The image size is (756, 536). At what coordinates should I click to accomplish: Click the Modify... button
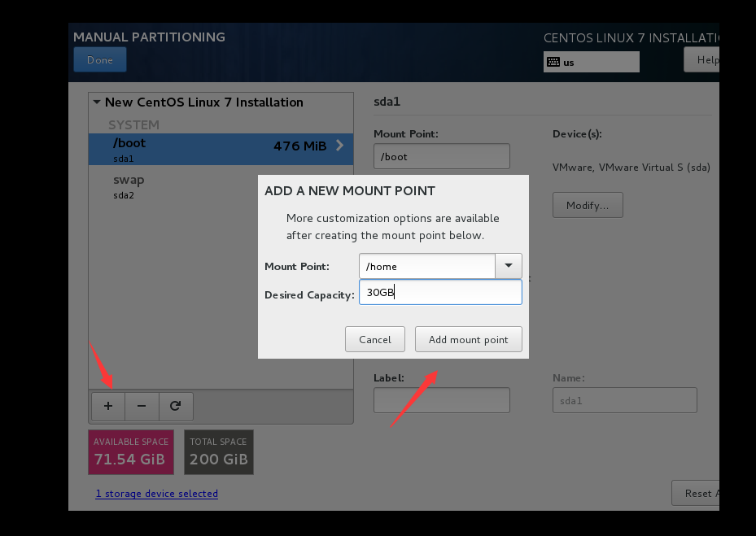[588, 205]
